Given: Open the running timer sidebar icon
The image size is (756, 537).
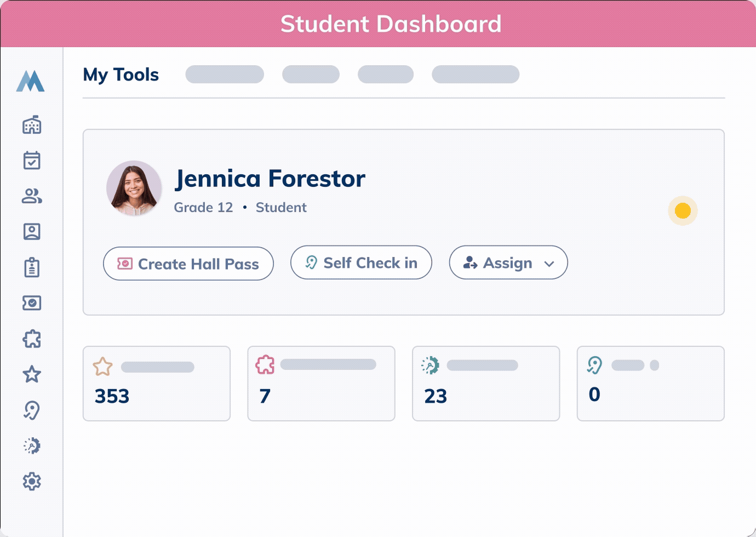Looking at the screenshot, I should [32, 445].
